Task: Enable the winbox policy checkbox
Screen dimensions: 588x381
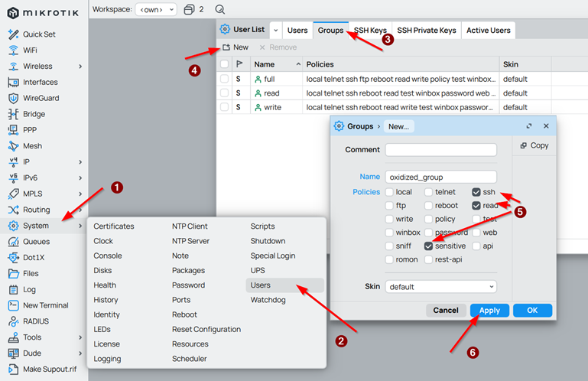Action: pyautogui.click(x=389, y=233)
